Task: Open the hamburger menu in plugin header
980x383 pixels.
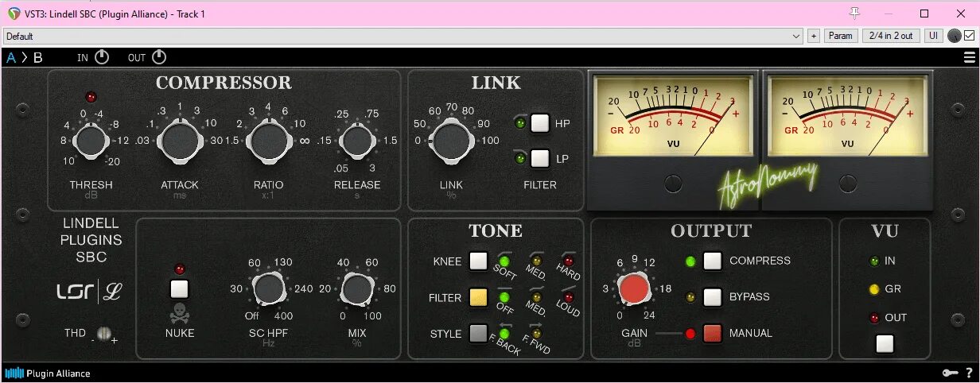Action: (969, 57)
